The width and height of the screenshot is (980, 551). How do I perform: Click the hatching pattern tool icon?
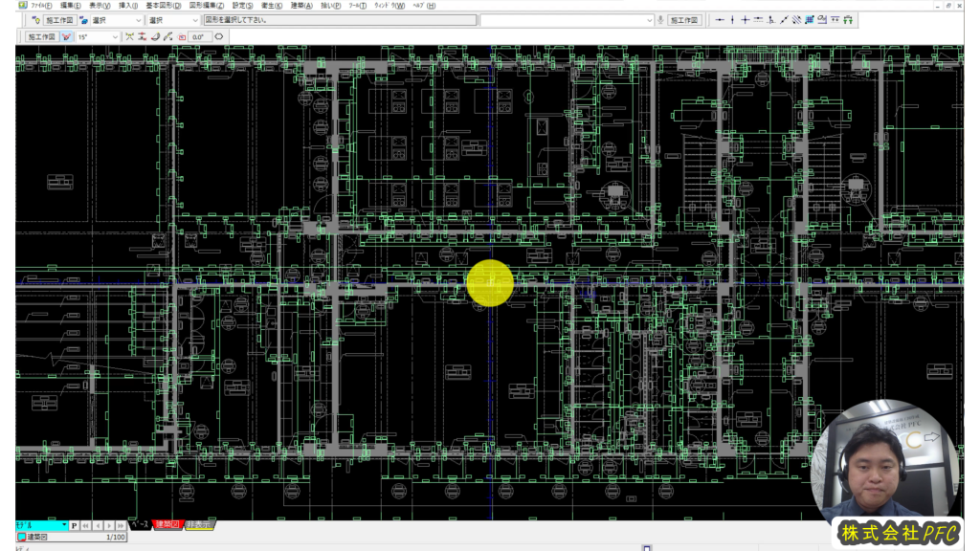click(809, 20)
